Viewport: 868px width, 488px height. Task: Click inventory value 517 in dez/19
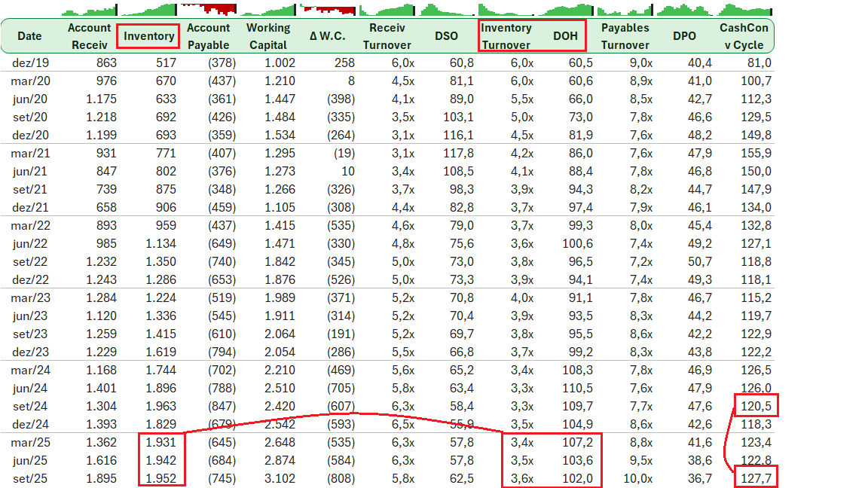[166, 63]
